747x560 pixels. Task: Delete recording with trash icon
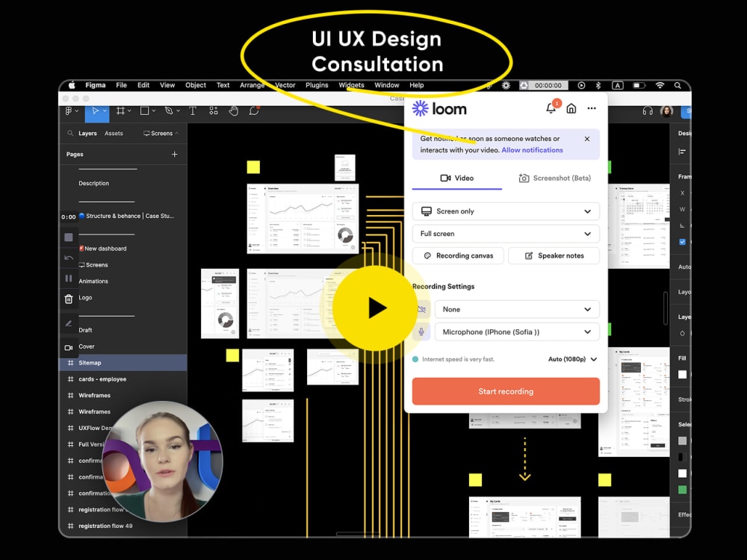[69, 299]
